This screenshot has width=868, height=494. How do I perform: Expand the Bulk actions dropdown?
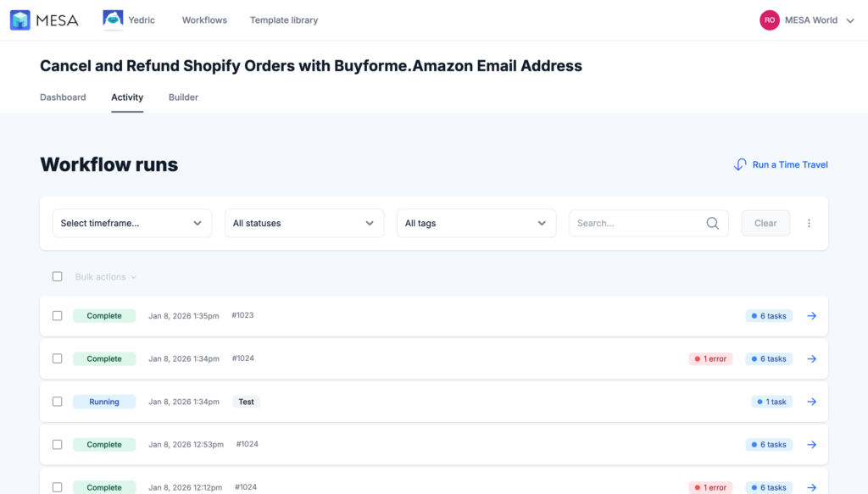tap(106, 276)
